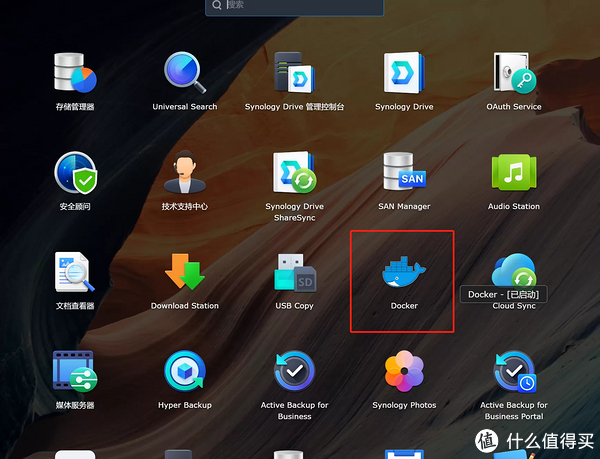Launch Download Station

click(185, 272)
